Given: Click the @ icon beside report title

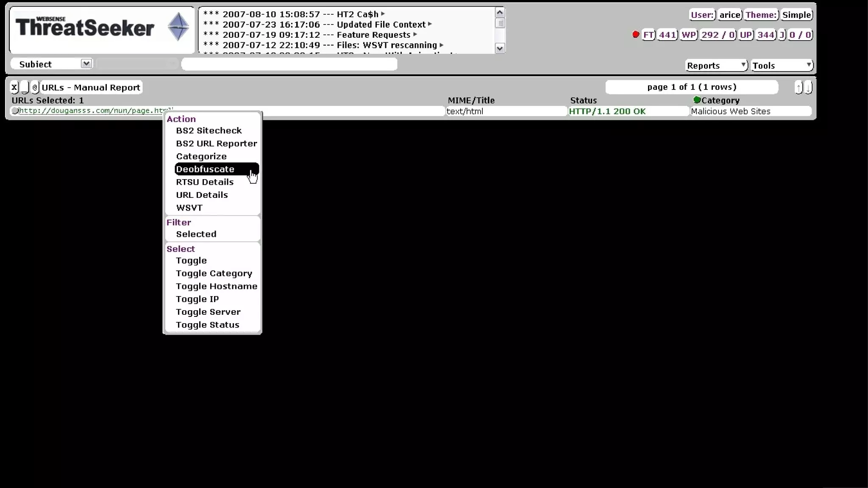Looking at the screenshot, I should point(35,87).
